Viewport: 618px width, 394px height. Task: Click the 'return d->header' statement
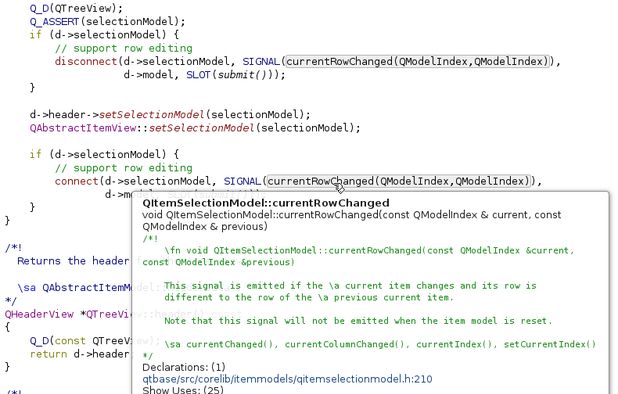pyautogui.click(x=79, y=354)
